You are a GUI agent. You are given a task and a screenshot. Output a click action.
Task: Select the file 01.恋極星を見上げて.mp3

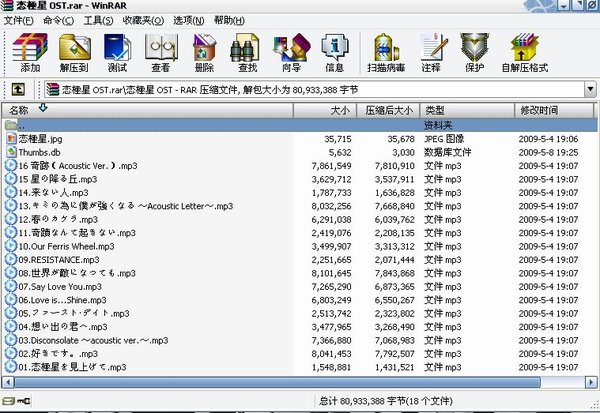click(x=72, y=367)
